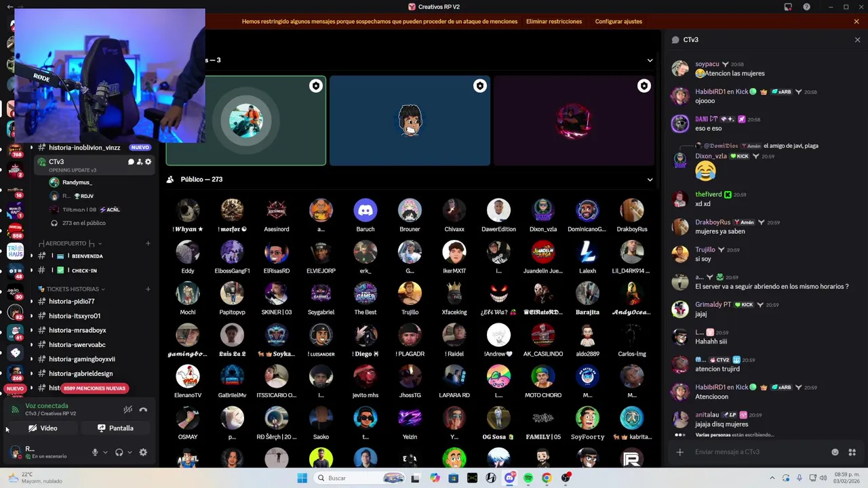This screenshot has height=488, width=868.
Task: Open Trujillo's avatar in the audience
Action: pyautogui.click(x=410, y=293)
